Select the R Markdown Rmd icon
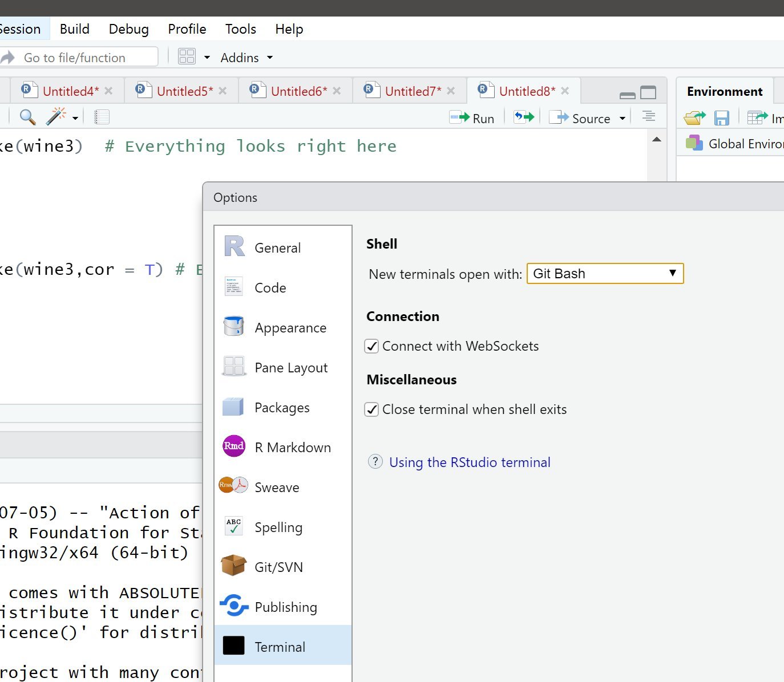 [234, 446]
